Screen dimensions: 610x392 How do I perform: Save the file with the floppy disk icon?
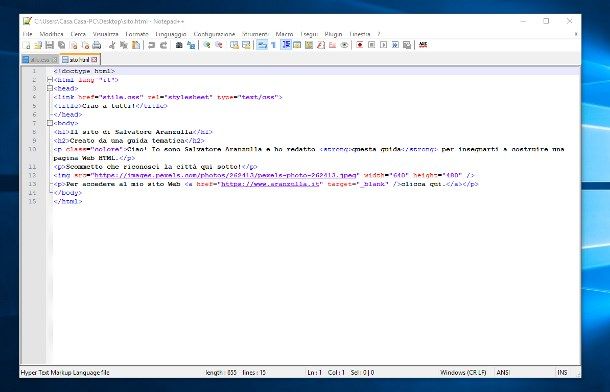pyautogui.click(x=49, y=45)
